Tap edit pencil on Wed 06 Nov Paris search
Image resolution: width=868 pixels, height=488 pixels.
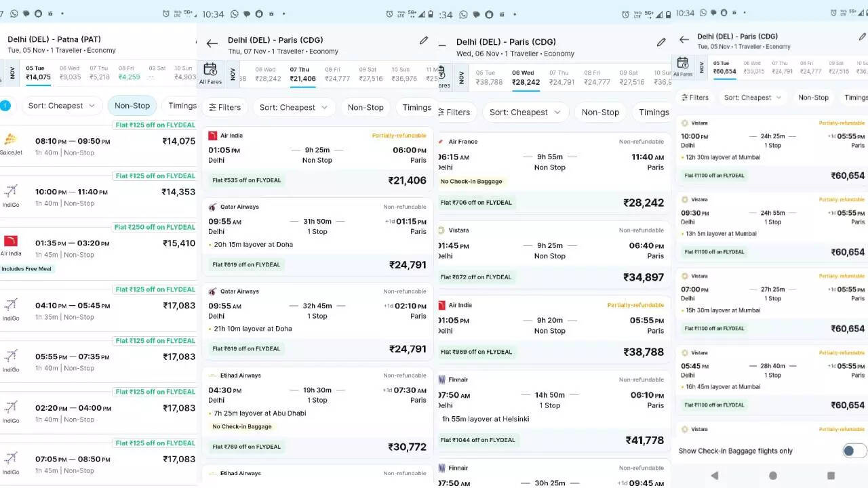[x=661, y=42]
